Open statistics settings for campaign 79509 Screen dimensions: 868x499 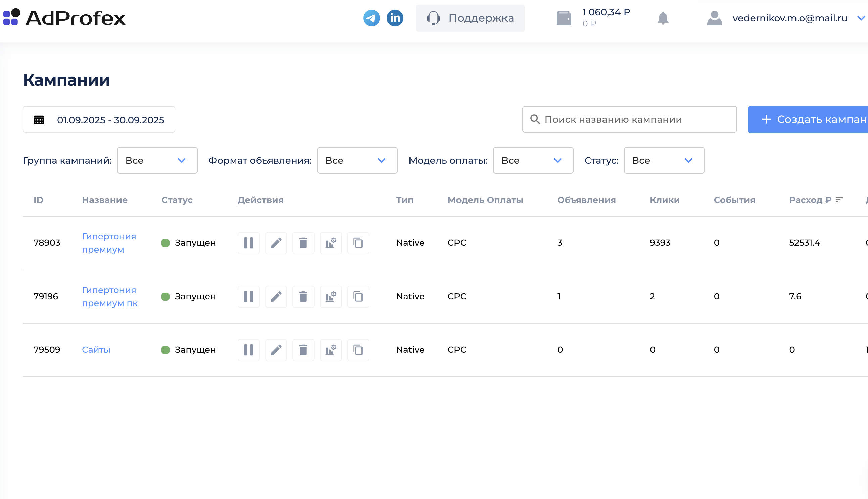[x=331, y=350]
